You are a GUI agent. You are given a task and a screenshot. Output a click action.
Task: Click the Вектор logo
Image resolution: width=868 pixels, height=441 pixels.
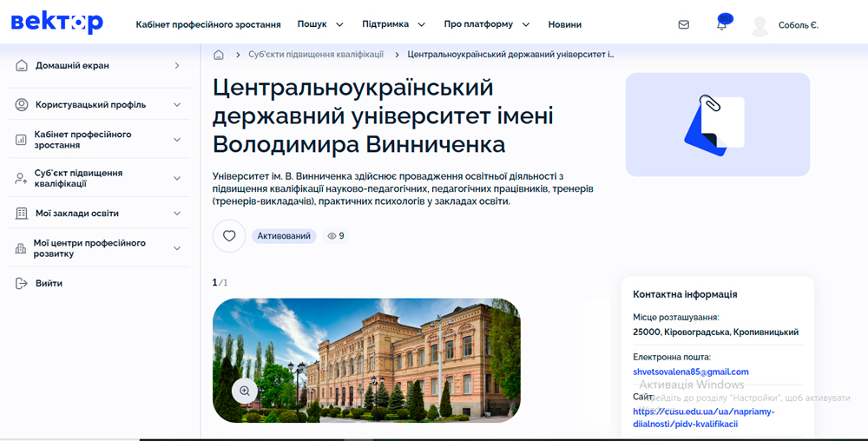[57, 23]
